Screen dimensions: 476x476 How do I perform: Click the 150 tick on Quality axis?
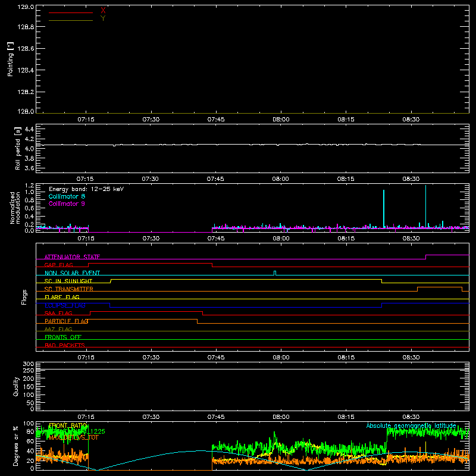tap(28, 387)
